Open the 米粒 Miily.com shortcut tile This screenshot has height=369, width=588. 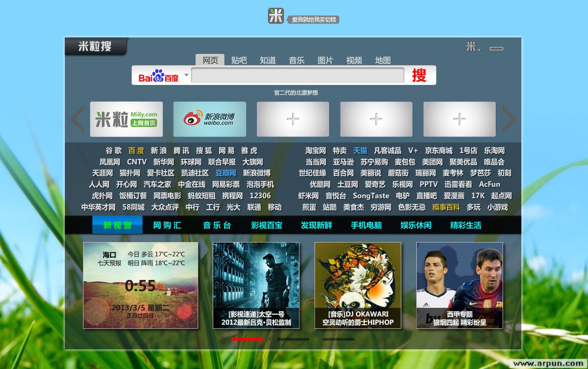click(x=126, y=119)
